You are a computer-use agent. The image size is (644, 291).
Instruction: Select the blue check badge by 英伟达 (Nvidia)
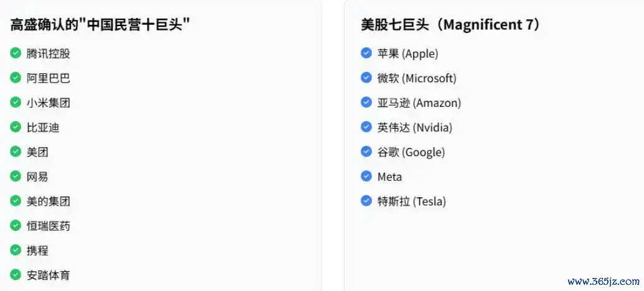point(366,127)
